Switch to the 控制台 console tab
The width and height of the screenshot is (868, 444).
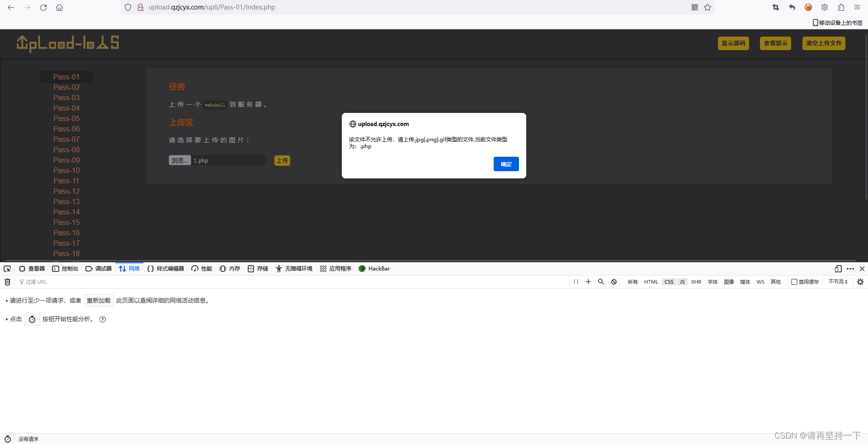(x=65, y=269)
